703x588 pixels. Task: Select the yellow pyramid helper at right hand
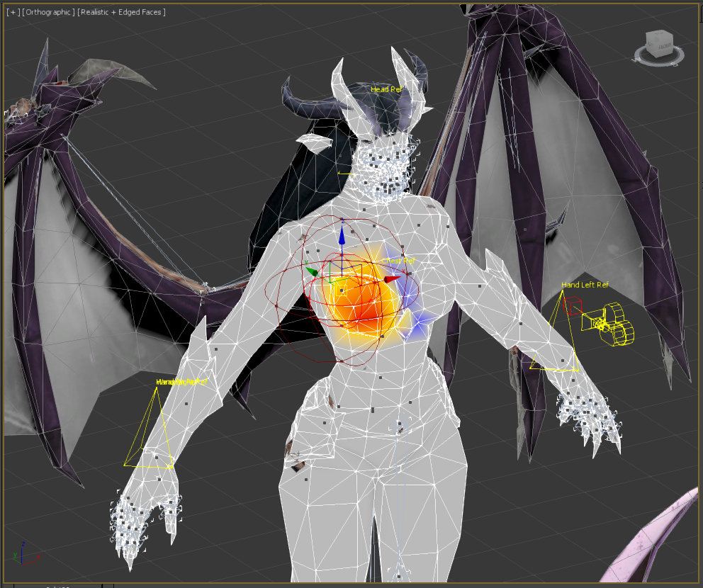click(147, 428)
